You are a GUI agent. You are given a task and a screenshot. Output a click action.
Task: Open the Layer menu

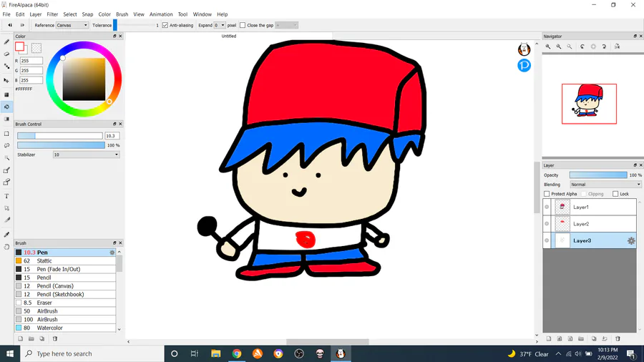tap(36, 14)
